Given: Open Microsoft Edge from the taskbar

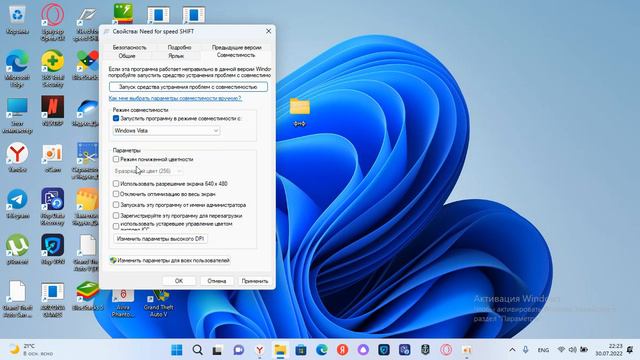Looking at the screenshot, I should pos(322,350).
